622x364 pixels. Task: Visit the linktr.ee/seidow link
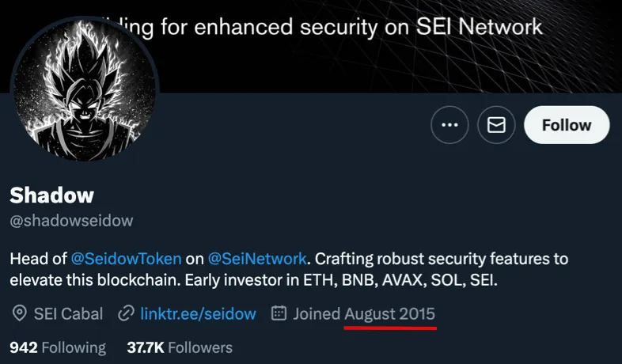198,313
